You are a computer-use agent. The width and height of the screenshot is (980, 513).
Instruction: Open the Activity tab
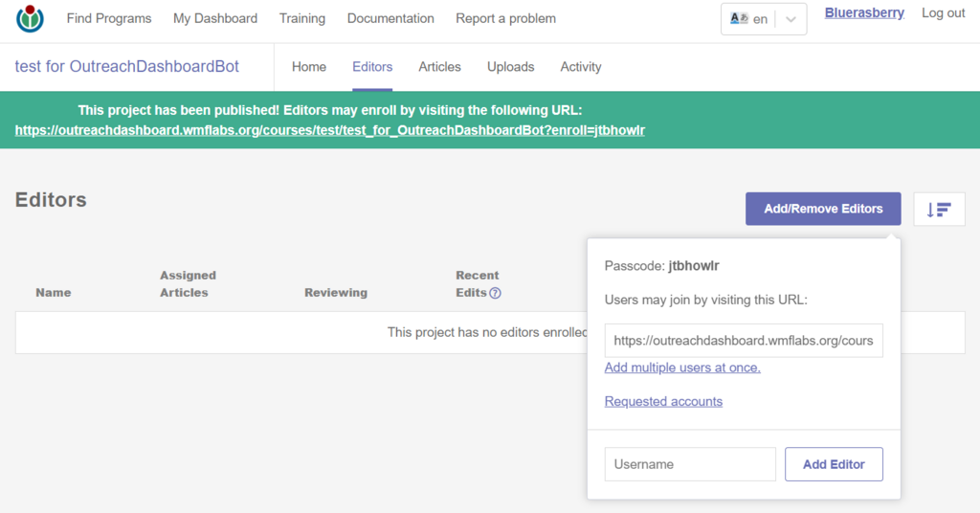[581, 67]
